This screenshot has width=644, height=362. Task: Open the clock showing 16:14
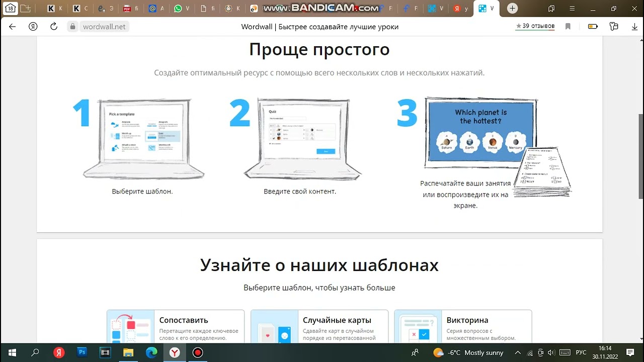tap(605, 352)
